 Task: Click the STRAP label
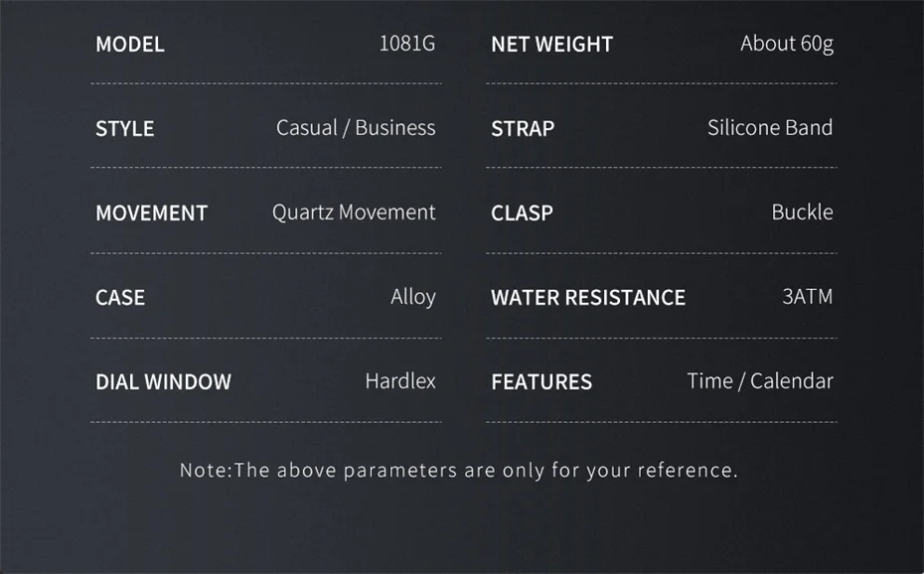pos(523,129)
